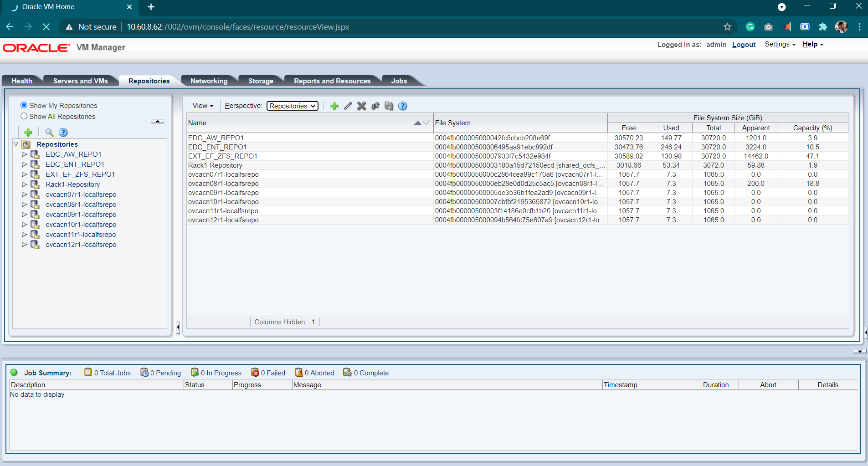Click the Find magnifier icon in navigation pane
The width and height of the screenshot is (868, 466).
tap(50, 133)
